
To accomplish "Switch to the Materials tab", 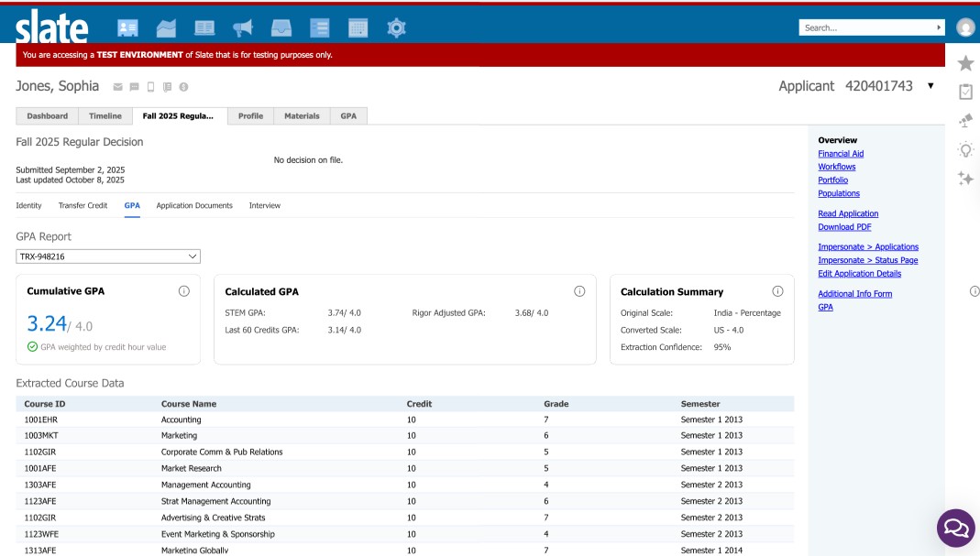I will click(302, 115).
